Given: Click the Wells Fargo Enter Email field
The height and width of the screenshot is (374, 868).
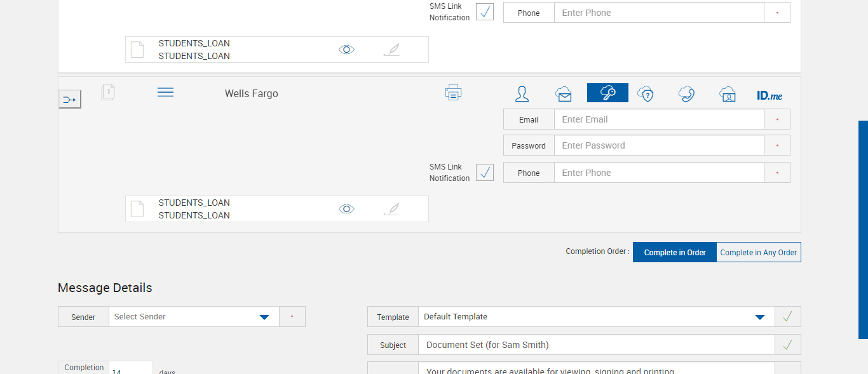Looking at the screenshot, I should click(658, 119).
